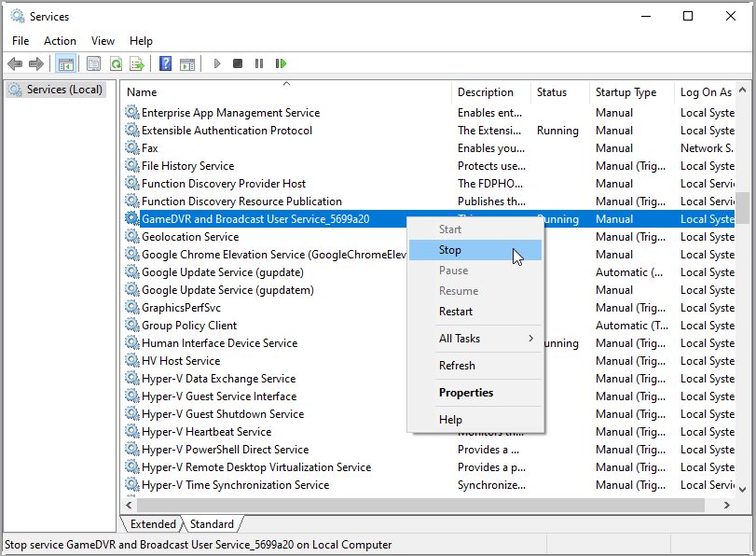This screenshot has height=556, width=756.
Task: Open the File menu
Action: [21, 41]
